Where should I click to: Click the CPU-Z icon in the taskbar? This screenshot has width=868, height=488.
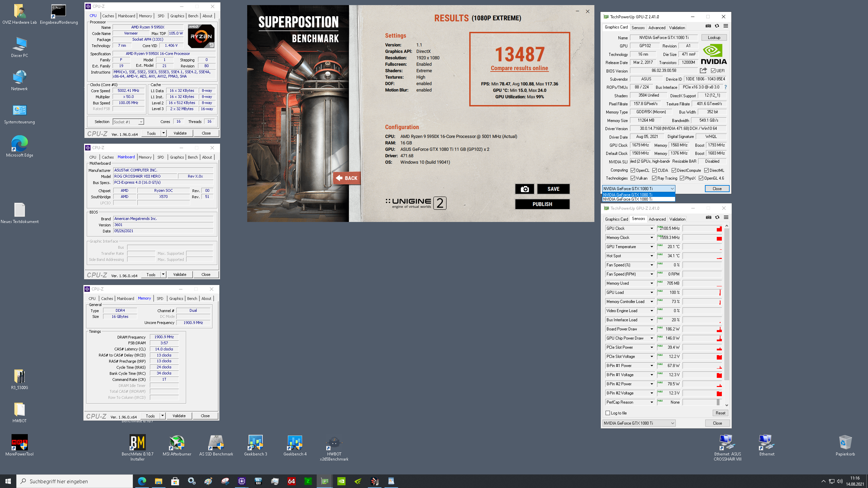click(x=241, y=481)
